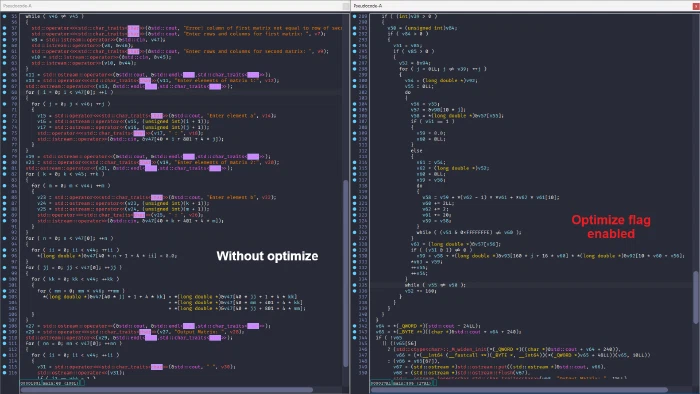Click breakpoint dot beside right line 304 v56 = v55
The width and height of the screenshot is (700, 394).
pos(354,104)
